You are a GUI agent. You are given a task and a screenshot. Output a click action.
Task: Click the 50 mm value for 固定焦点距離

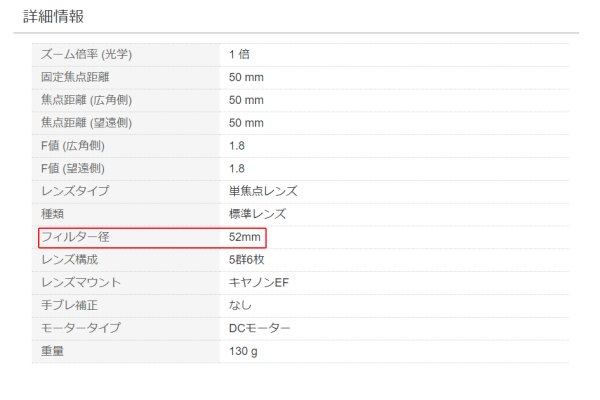click(x=246, y=77)
